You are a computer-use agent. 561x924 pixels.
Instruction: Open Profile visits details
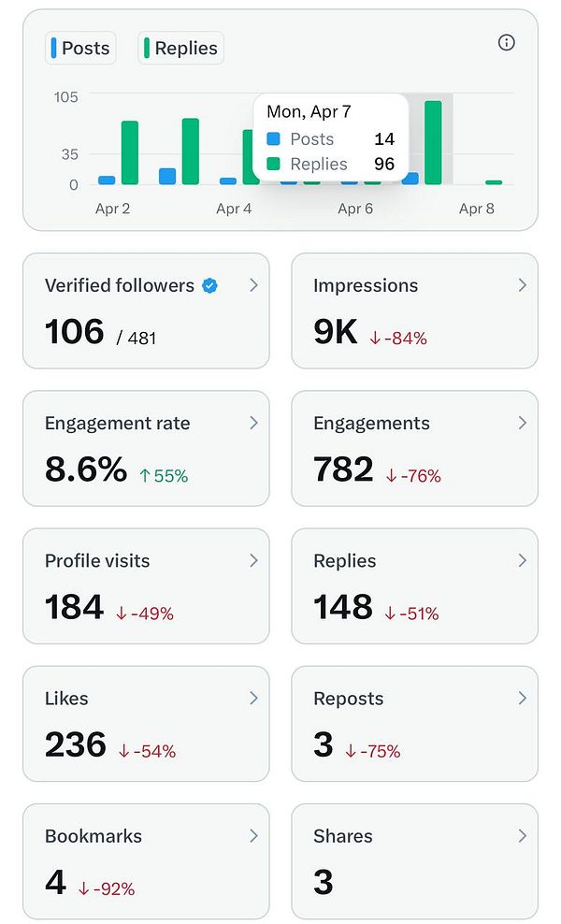(x=252, y=560)
